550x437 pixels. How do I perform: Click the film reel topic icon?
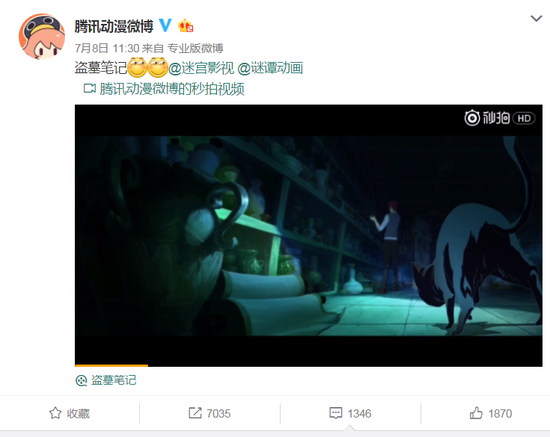[x=81, y=381]
